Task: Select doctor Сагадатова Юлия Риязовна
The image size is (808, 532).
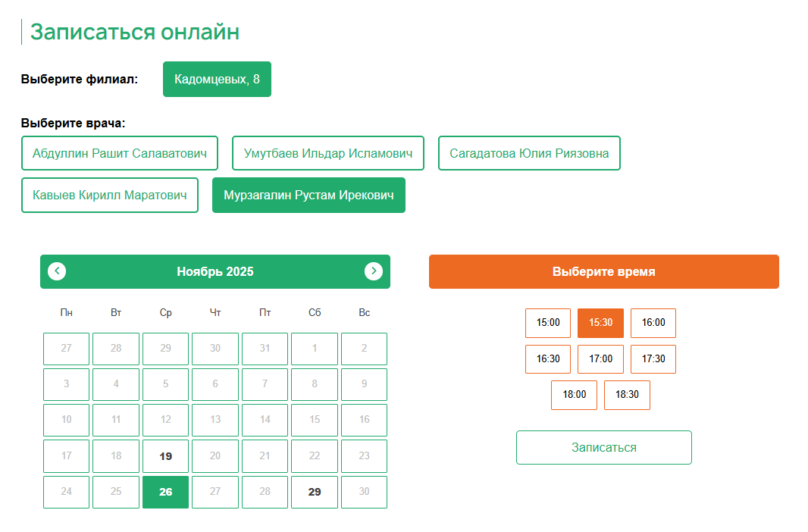Action: [x=529, y=153]
